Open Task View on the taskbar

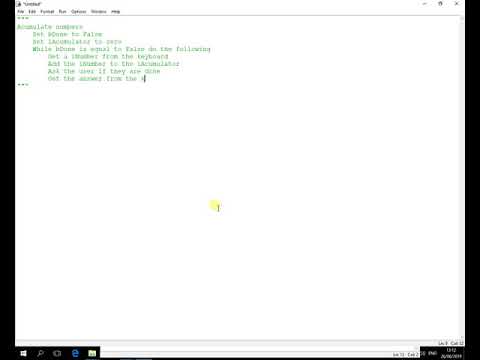(x=57, y=353)
